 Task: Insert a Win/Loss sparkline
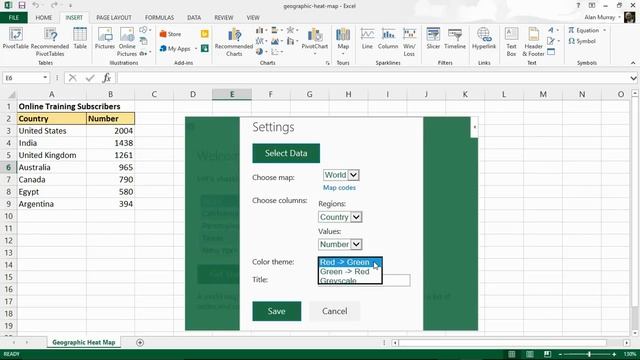(409, 42)
